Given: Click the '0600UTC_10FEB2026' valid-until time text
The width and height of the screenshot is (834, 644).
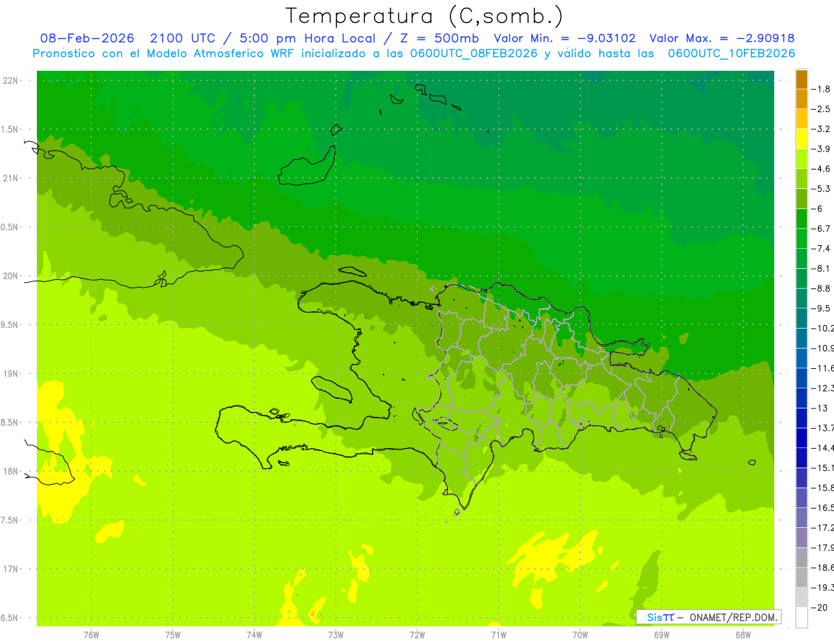Looking at the screenshot, I should click(x=731, y=53).
